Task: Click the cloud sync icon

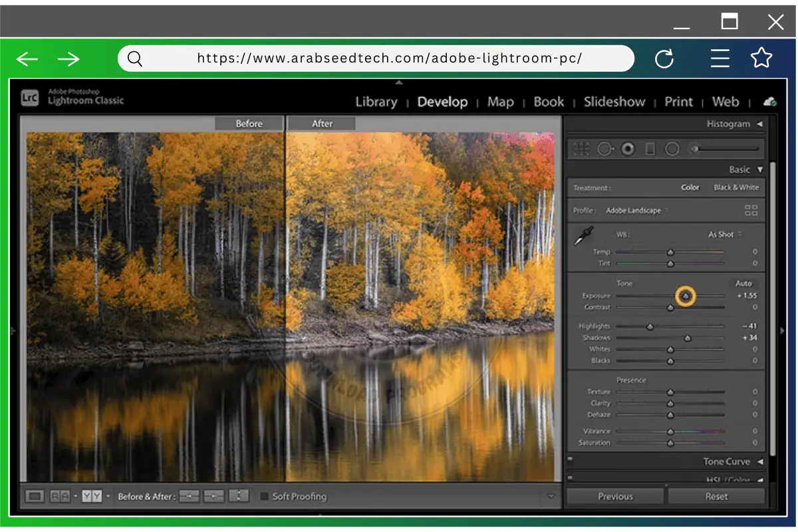Action: tap(770, 102)
